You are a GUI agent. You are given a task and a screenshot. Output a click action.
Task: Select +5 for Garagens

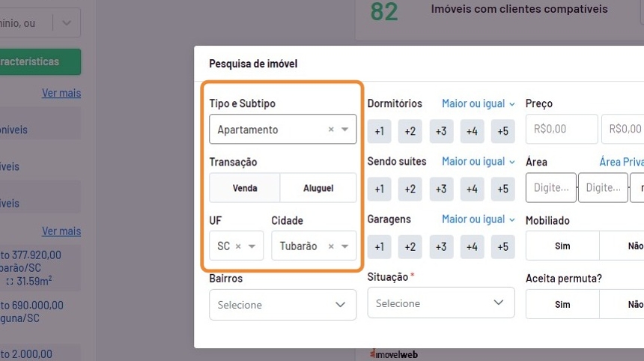tap(502, 247)
